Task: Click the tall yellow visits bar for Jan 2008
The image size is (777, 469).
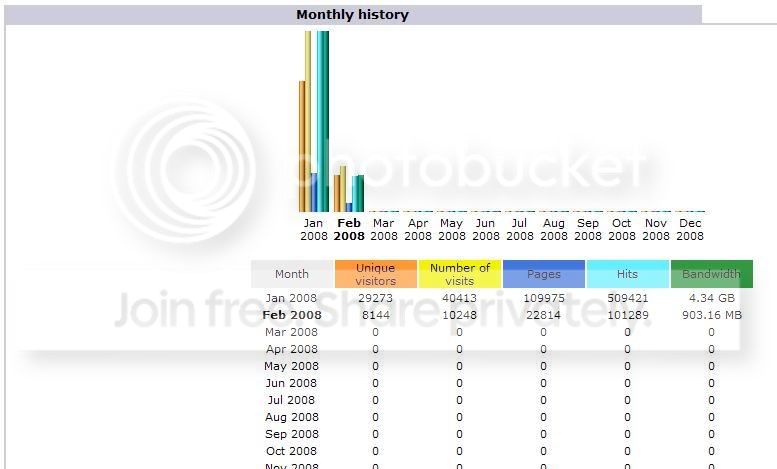Action: click(308, 121)
